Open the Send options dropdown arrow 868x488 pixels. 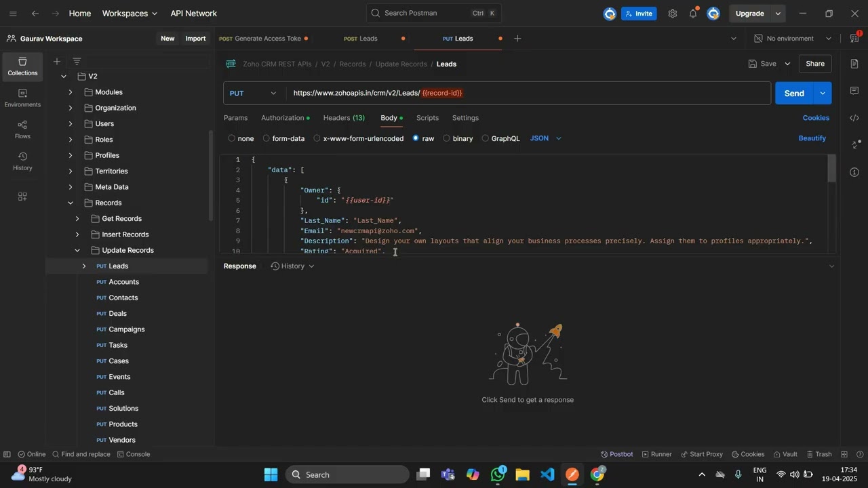(823, 94)
